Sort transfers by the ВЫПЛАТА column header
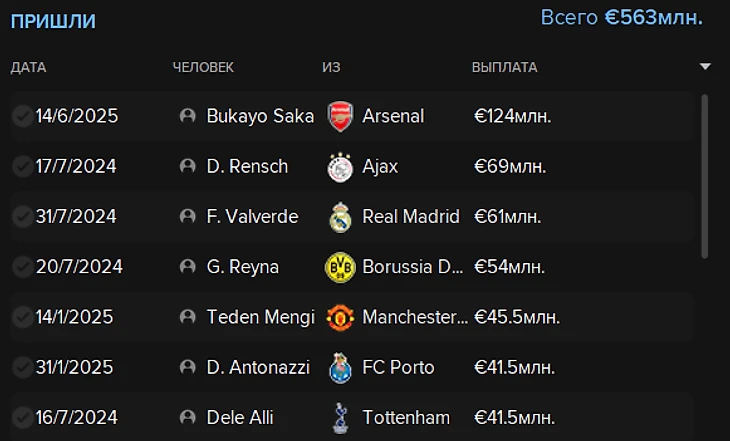The width and height of the screenshot is (730, 441). (504, 67)
